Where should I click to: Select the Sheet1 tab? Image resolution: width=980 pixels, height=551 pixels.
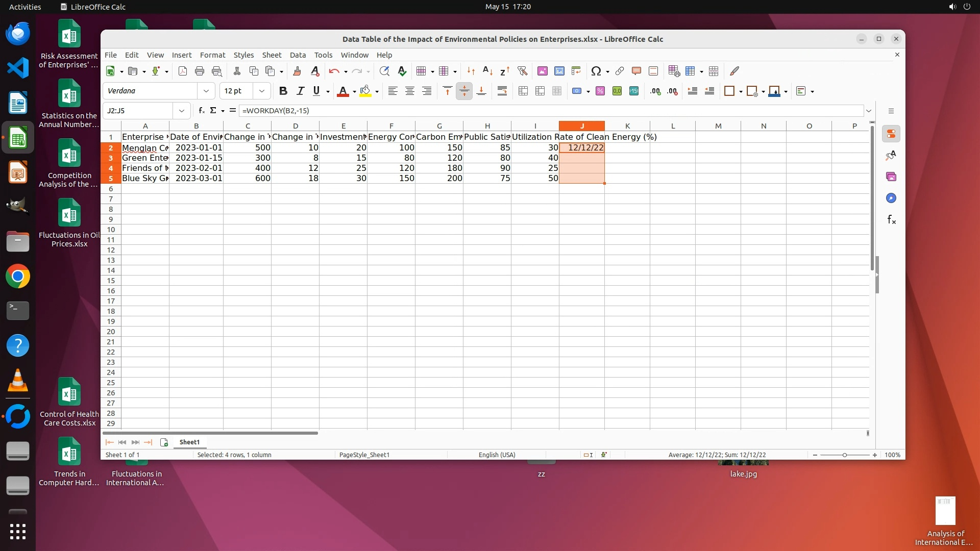pyautogui.click(x=189, y=442)
